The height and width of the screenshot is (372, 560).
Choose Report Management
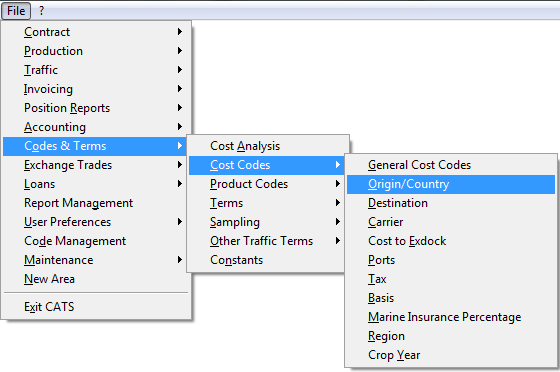click(95, 203)
